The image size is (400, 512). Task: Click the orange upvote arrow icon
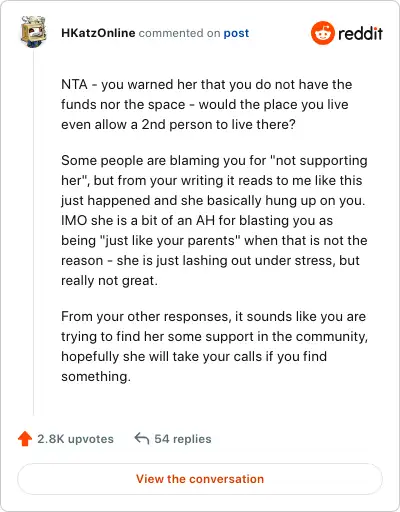pos(25,439)
